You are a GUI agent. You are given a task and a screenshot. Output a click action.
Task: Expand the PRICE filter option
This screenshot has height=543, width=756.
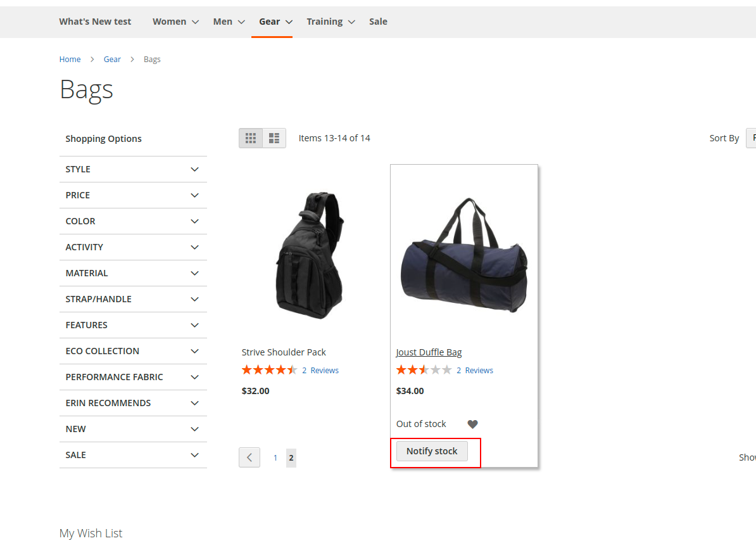(133, 195)
